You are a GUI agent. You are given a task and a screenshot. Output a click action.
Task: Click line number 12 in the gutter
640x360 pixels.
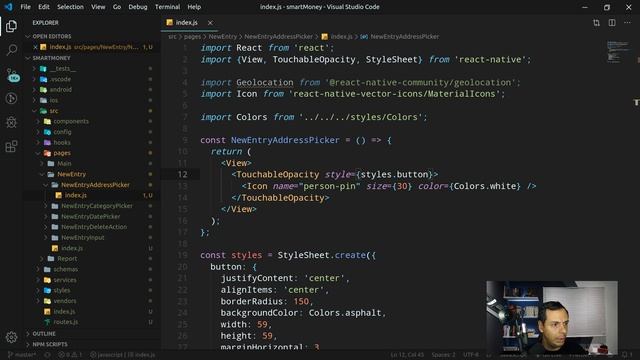(182, 175)
